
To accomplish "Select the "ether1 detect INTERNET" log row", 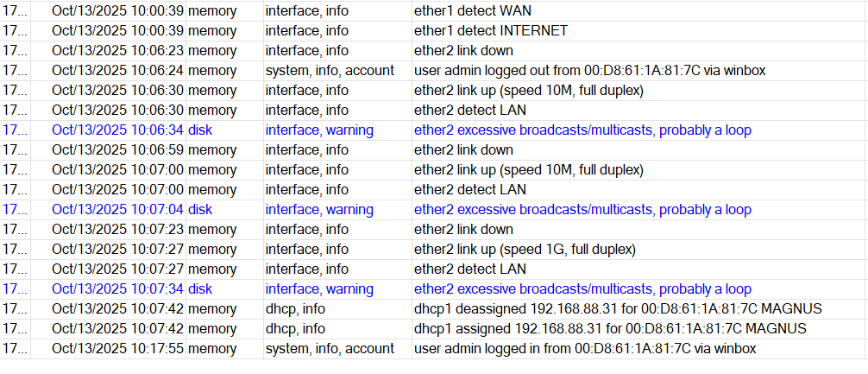I will click(491, 31).
